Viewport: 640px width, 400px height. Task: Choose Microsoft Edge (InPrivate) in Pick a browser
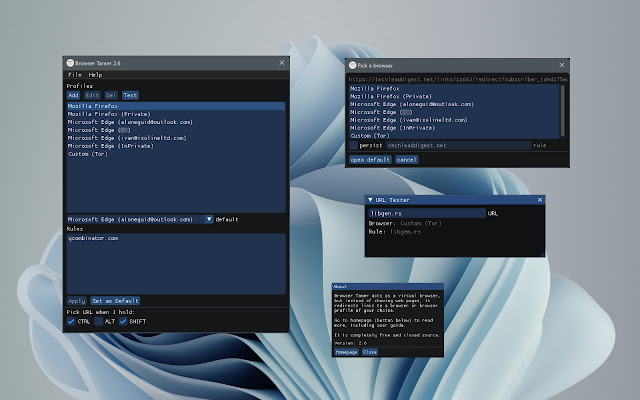[454, 128]
